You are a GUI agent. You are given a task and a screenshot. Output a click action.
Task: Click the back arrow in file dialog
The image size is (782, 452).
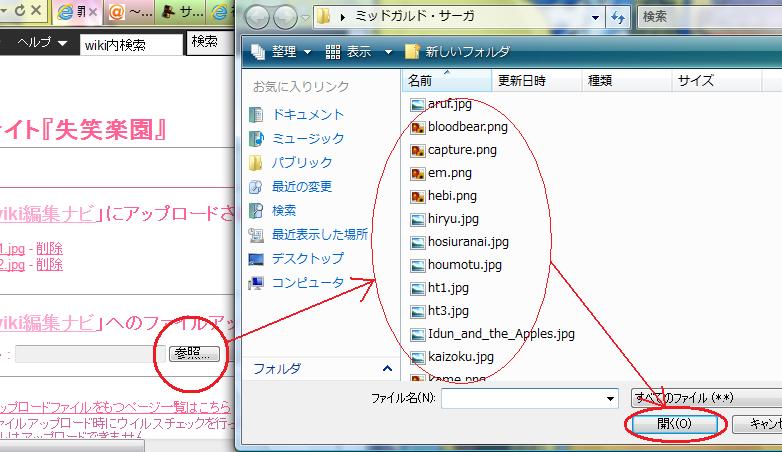257,18
